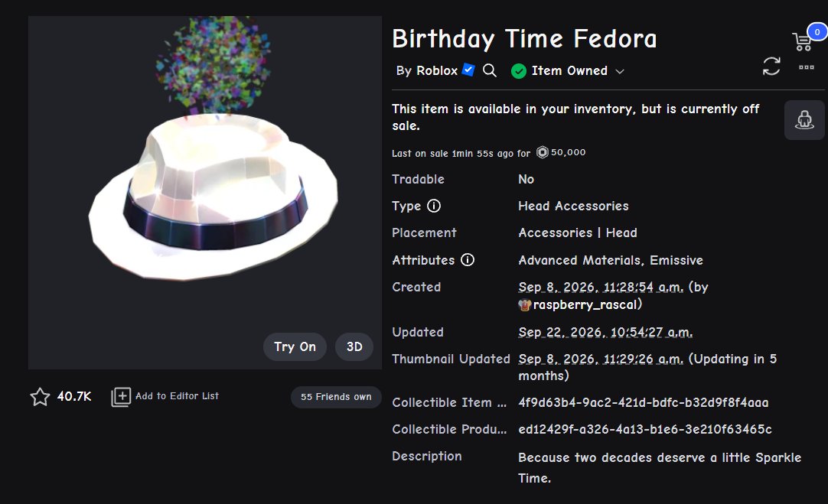This screenshot has width=828, height=504.
Task: Toggle the 3D view button
Action: [354, 346]
